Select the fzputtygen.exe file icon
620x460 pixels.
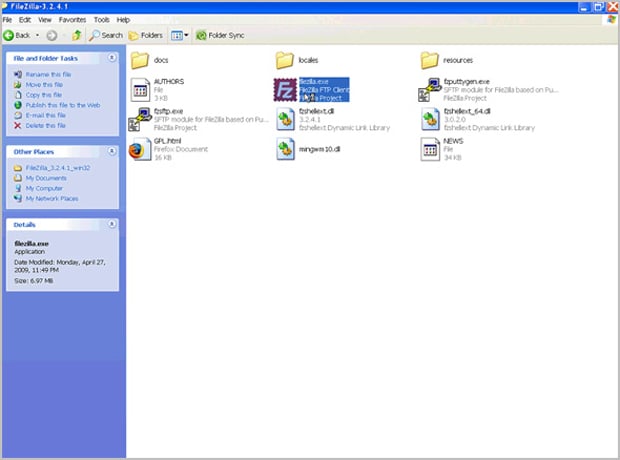point(430,90)
